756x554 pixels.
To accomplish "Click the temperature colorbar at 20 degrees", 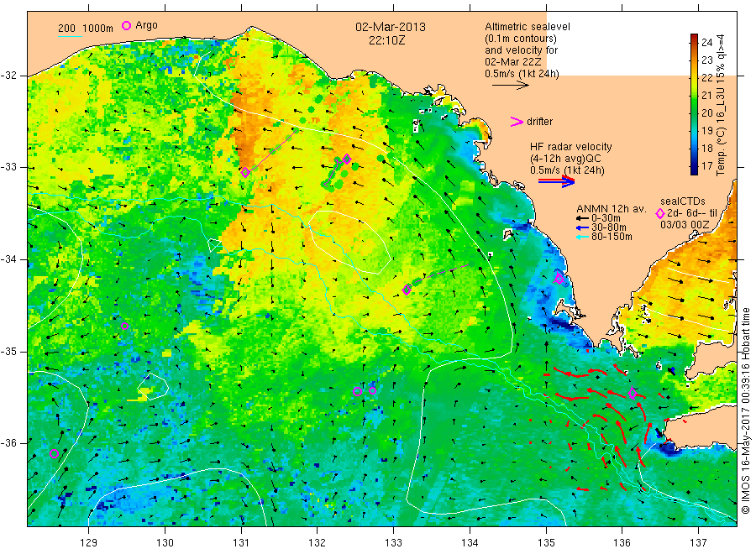I will pos(695,112).
